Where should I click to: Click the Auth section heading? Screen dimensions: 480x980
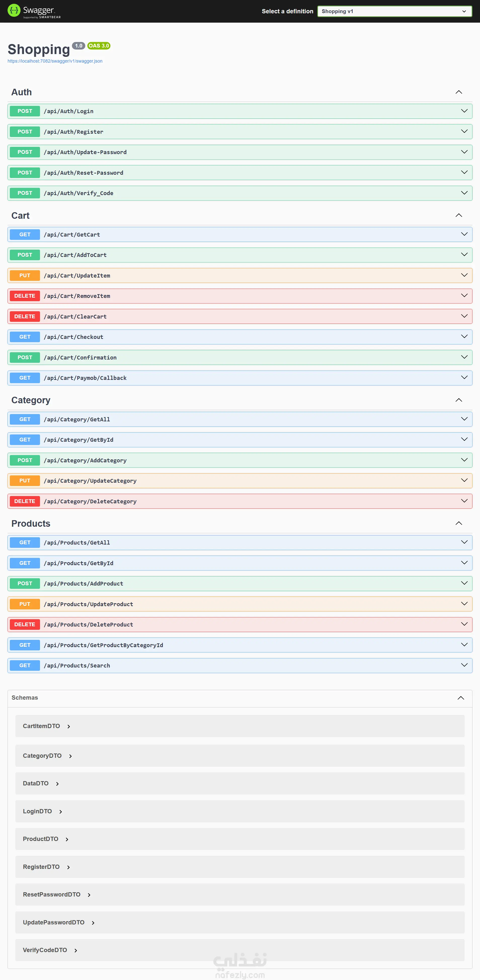[x=22, y=92]
